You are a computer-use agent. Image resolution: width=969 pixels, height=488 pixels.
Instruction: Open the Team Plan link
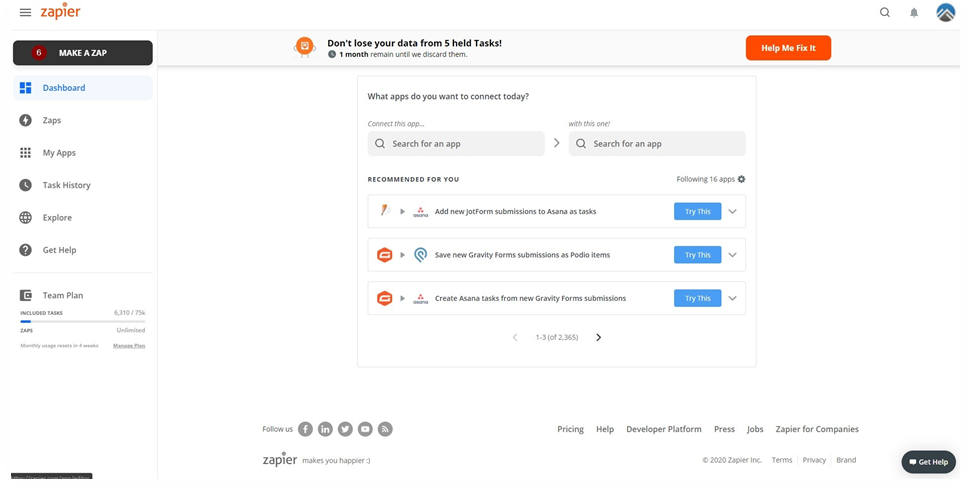tap(62, 295)
